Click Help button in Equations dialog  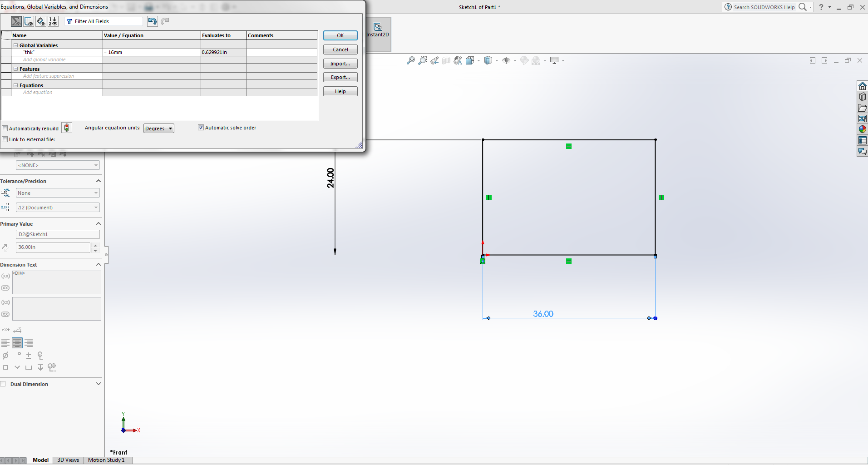pos(340,91)
